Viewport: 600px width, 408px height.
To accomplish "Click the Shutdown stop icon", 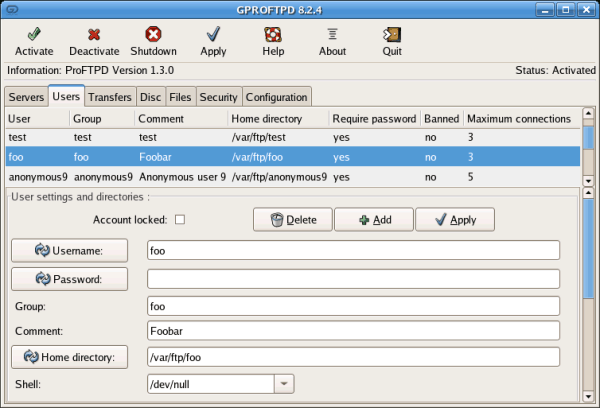I will click(153, 34).
